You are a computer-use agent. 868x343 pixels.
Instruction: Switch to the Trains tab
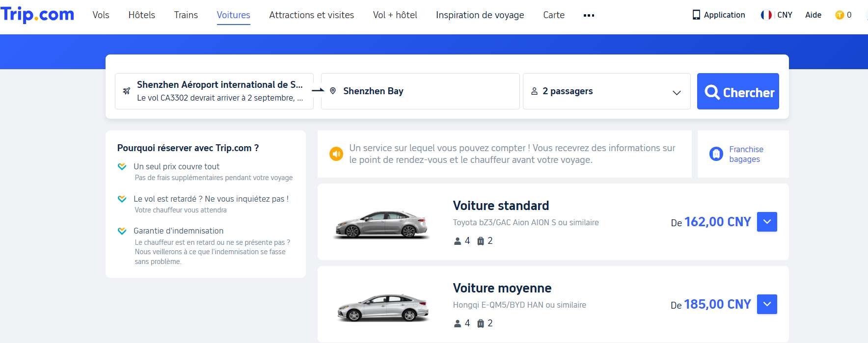[x=186, y=15]
